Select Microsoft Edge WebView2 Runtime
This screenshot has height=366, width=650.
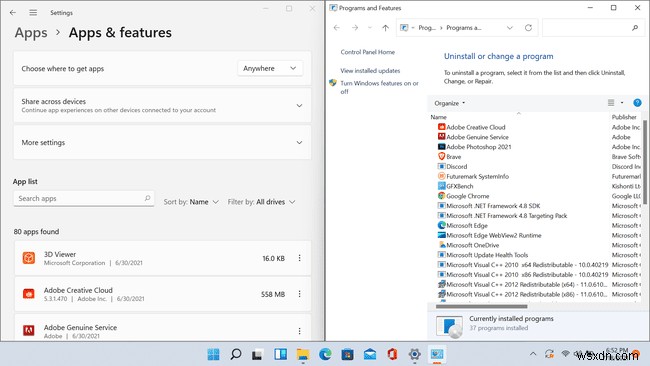click(x=493, y=235)
